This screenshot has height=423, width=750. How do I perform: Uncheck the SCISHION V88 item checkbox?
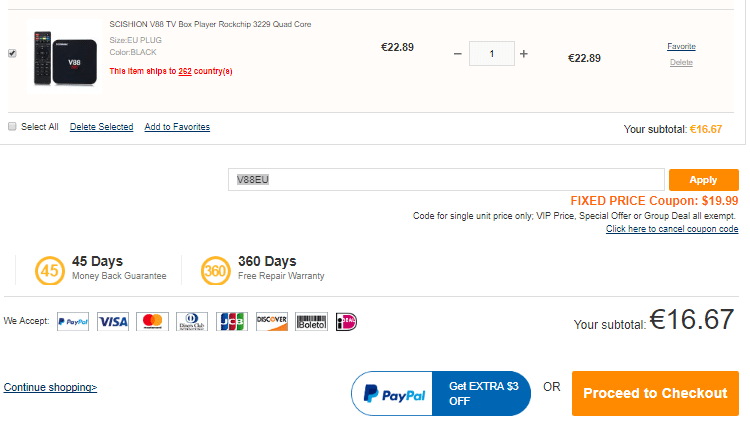(x=12, y=53)
